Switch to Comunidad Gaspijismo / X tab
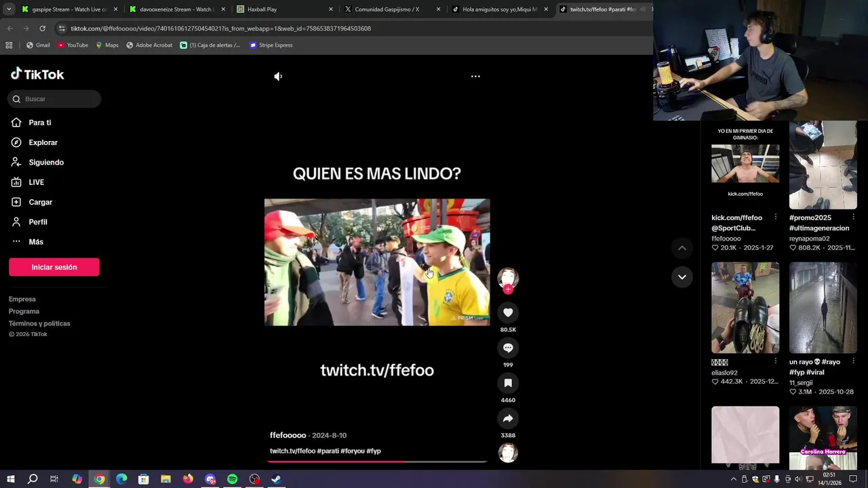The image size is (868, 488). [x=392, y=9]
